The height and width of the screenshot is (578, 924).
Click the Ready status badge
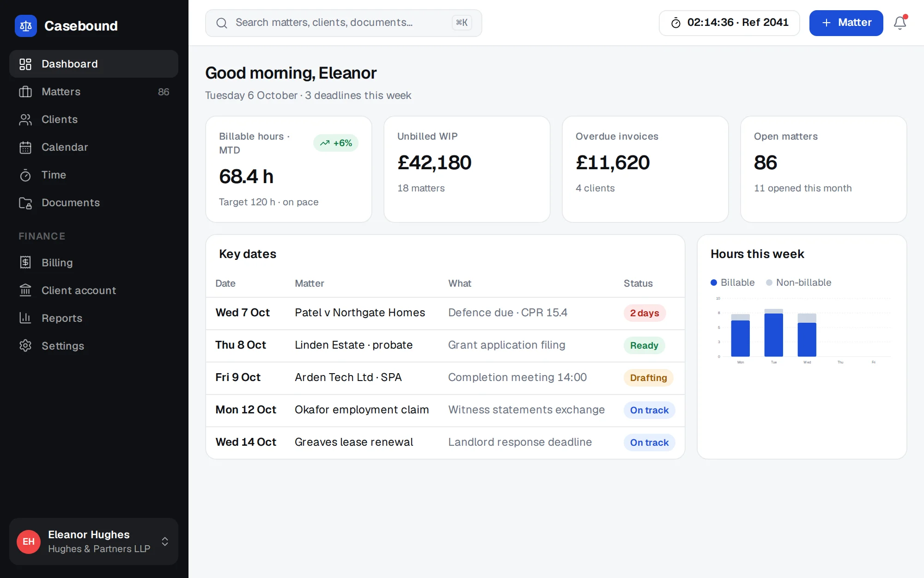(x=644, y=345)
